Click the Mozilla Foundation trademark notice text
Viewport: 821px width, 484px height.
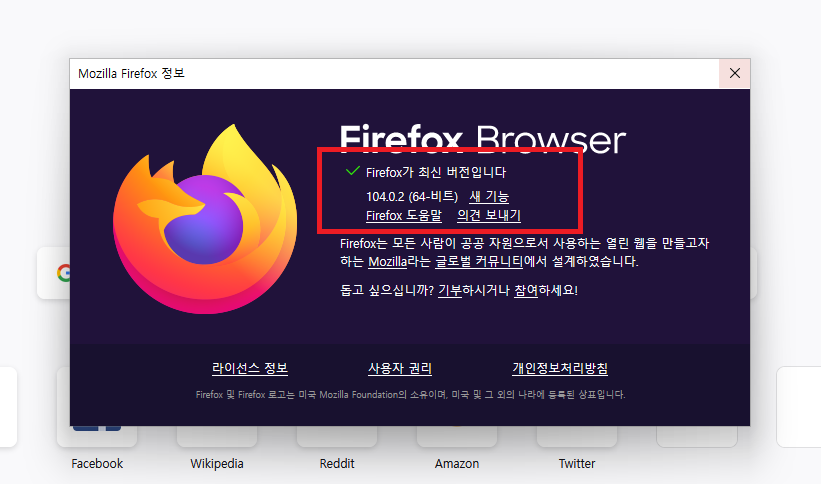click(410, 394)
